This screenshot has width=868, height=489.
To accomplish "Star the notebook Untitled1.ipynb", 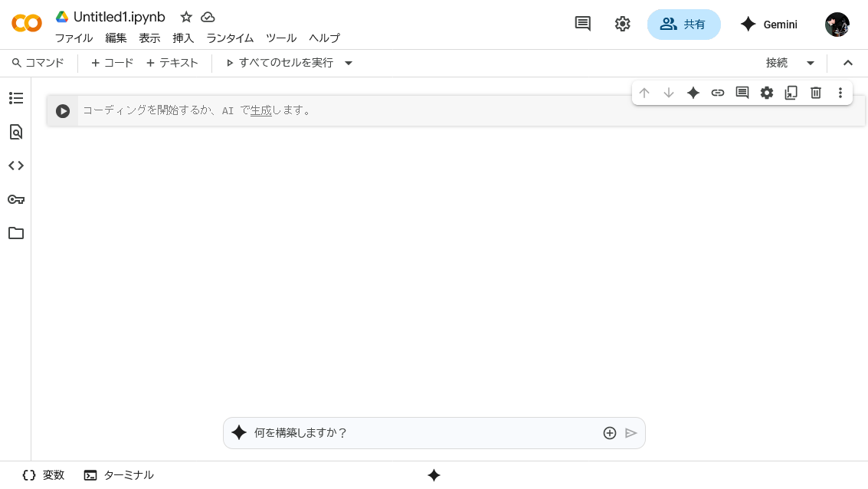I will point(186,17).
